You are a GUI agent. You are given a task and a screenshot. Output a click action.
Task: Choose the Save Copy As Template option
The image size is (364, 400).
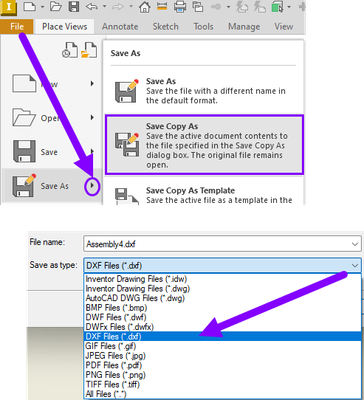204,195
